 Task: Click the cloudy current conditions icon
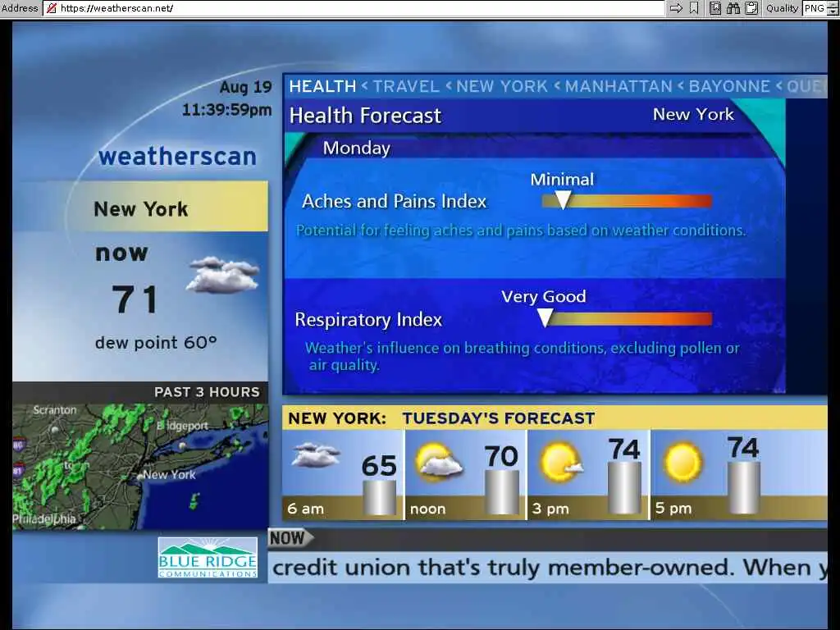coord(223,275)
